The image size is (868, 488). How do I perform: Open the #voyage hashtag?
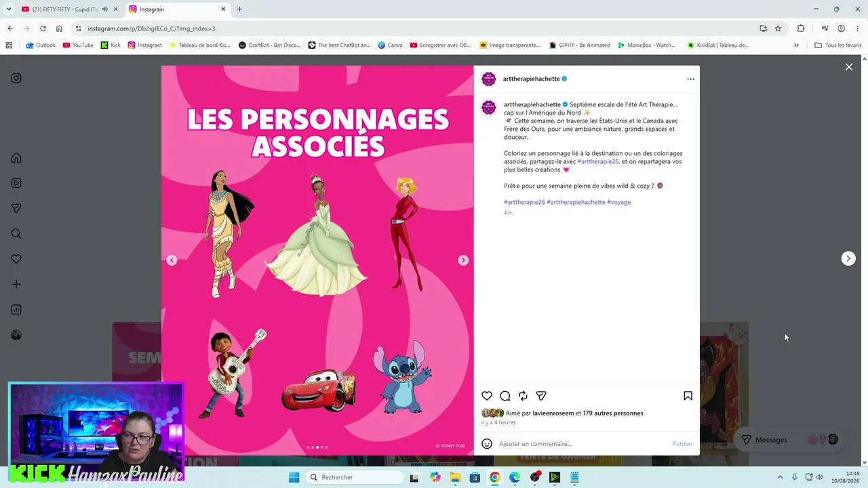point(618,202)
